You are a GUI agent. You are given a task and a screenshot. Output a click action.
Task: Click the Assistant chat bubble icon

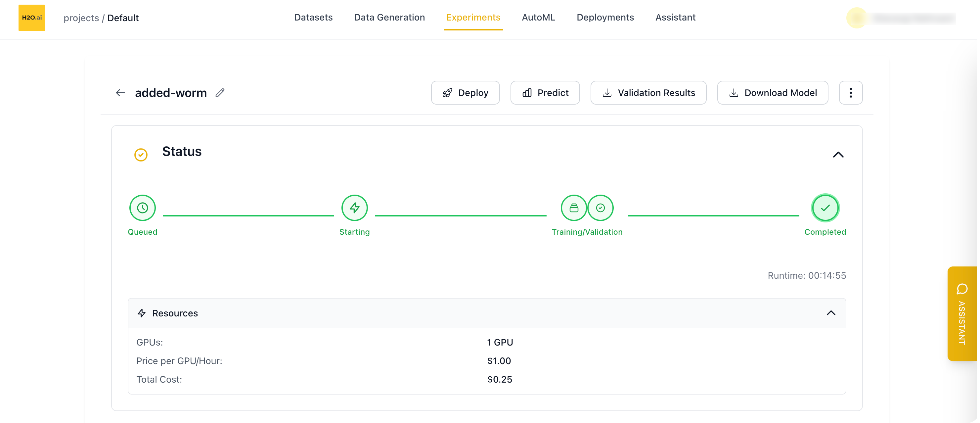pos(962,289)
